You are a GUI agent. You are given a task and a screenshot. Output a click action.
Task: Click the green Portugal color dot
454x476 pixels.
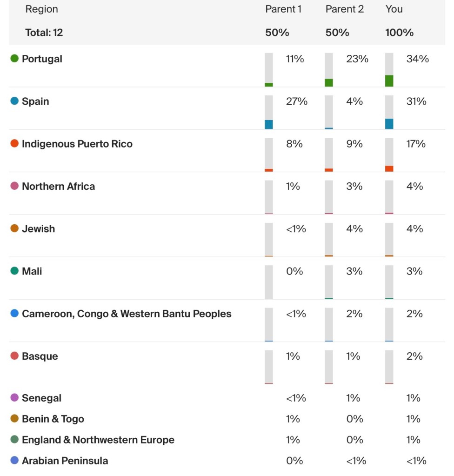[14, 59]
